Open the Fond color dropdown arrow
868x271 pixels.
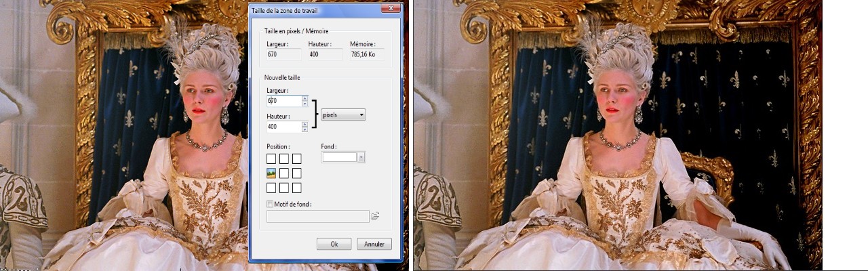(x=361, y=157)
